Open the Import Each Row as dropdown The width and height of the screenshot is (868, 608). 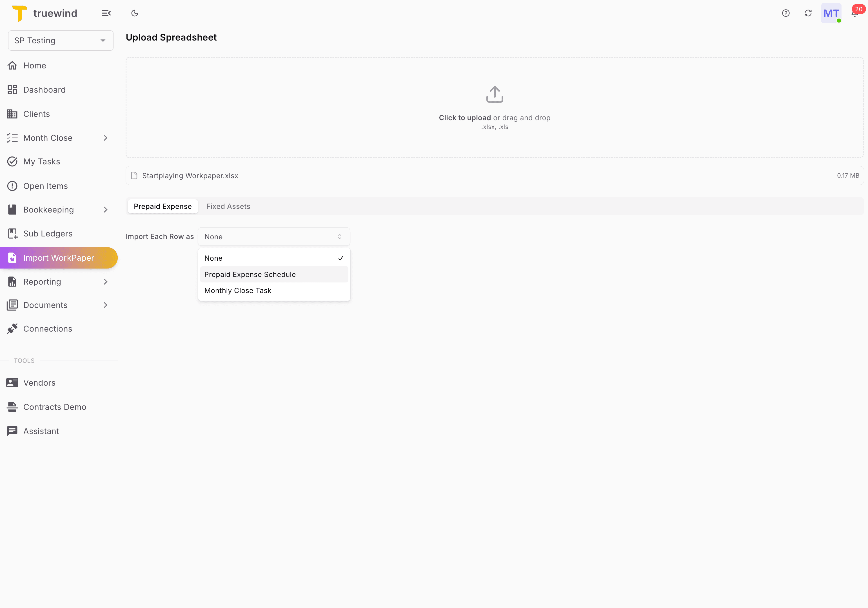[x=274, y=236]
